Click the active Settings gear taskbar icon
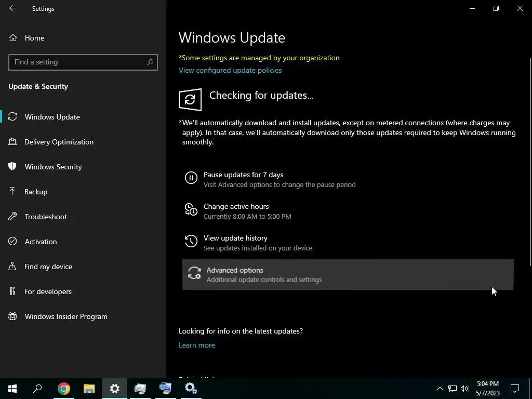Image resolution: width=532 pixels, height=399 pixels. click(115, 389)
